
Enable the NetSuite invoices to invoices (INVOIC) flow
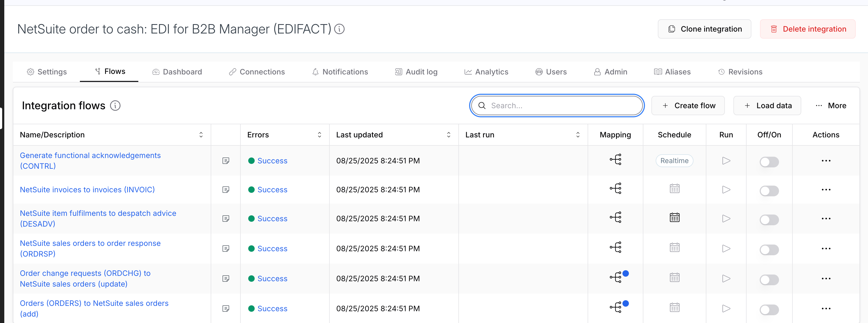[769, 191]
